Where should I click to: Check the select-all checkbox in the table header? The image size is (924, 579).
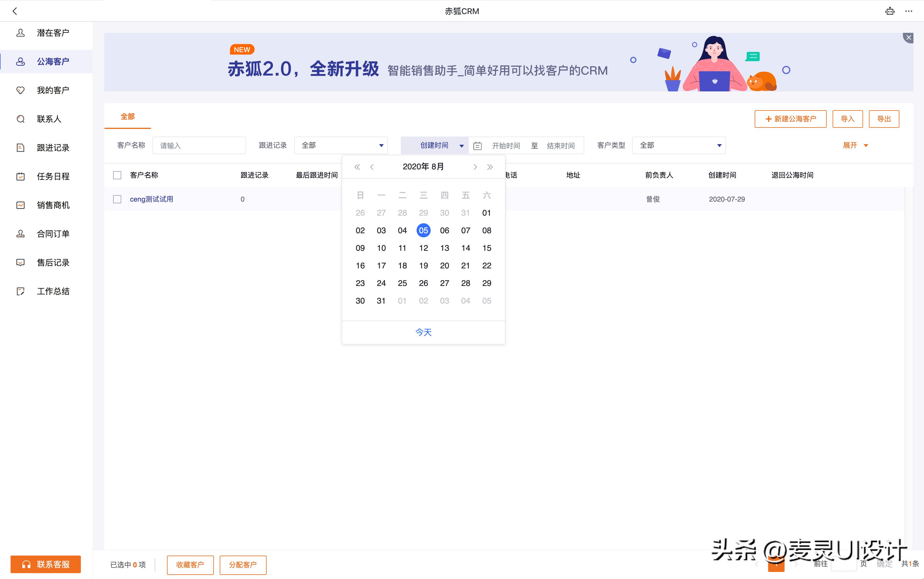coord(117,175)
